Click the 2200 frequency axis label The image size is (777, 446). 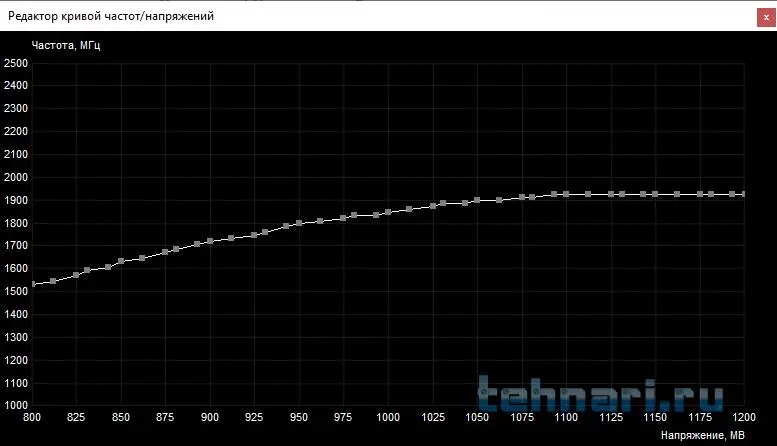pyautogui.click(x=16, y=131)
